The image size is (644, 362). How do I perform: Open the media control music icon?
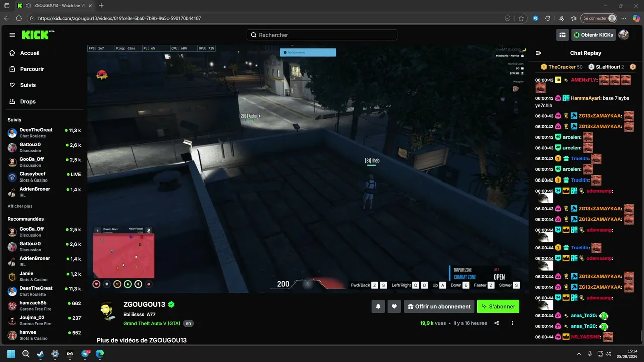561,18
